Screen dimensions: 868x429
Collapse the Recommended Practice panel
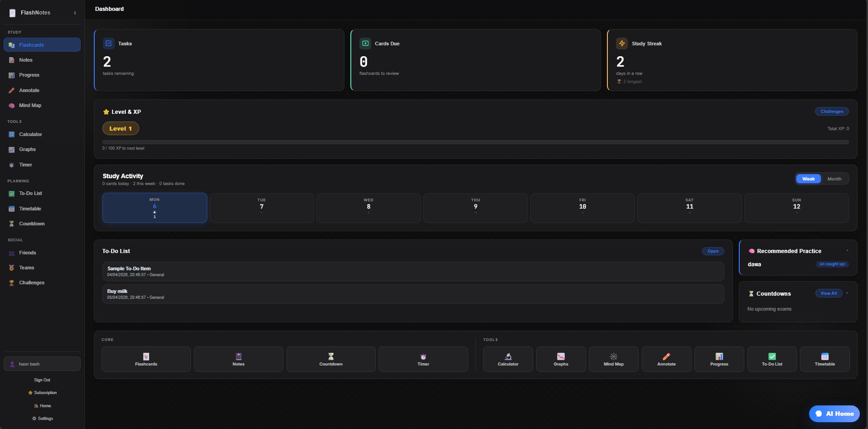tap(847, 250)
